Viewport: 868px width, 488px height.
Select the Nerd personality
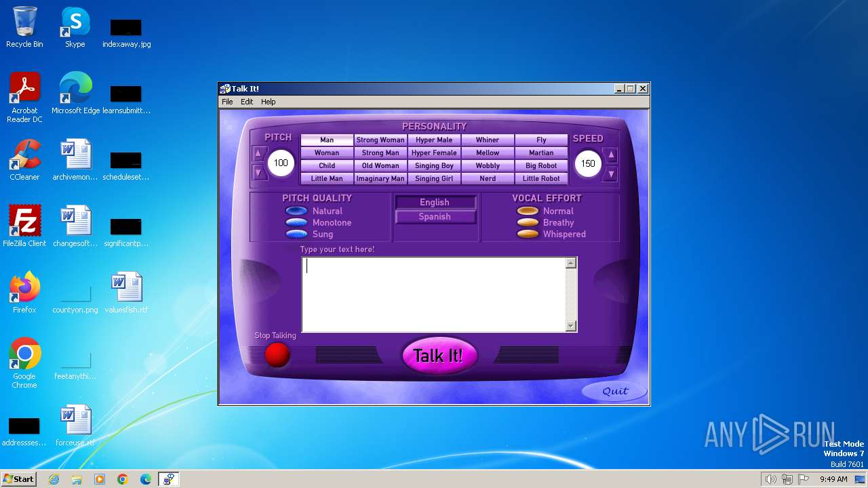coord(488,179)
